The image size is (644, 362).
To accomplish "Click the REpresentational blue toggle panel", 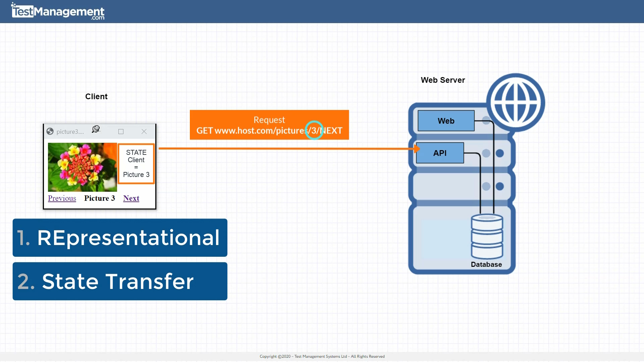I will pos(120,238).
